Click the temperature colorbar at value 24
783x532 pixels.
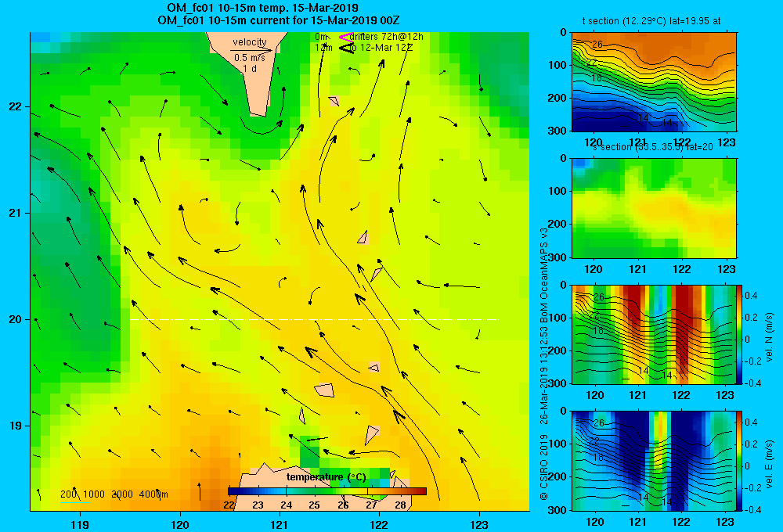[286, 491]
